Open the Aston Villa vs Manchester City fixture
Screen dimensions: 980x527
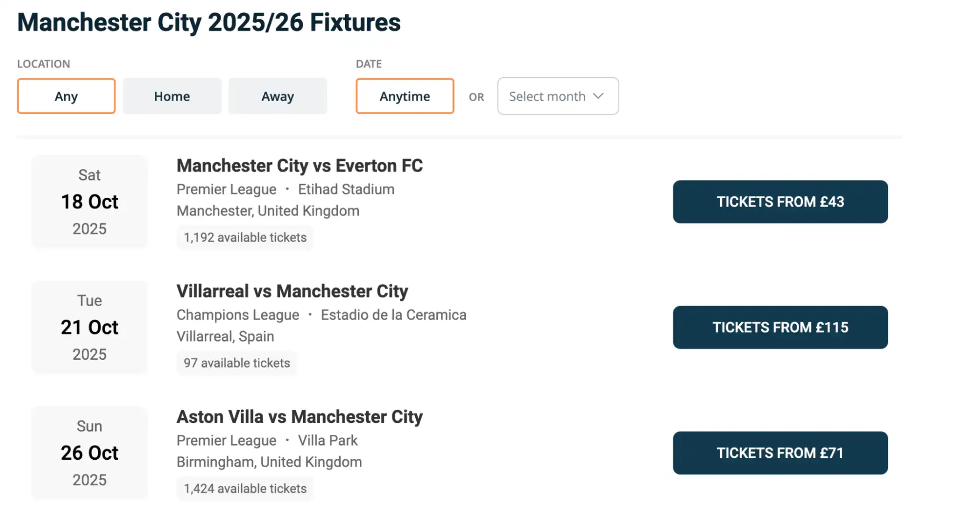299,417
